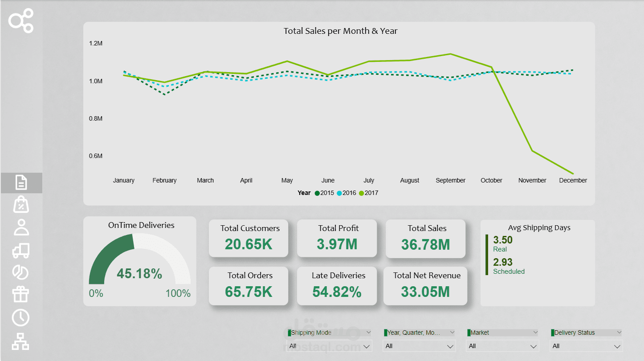Image resolution: width=644 pixels, height=361 pixels.
Task: Click the 2016 legend color dot
Action: (339, 193)
